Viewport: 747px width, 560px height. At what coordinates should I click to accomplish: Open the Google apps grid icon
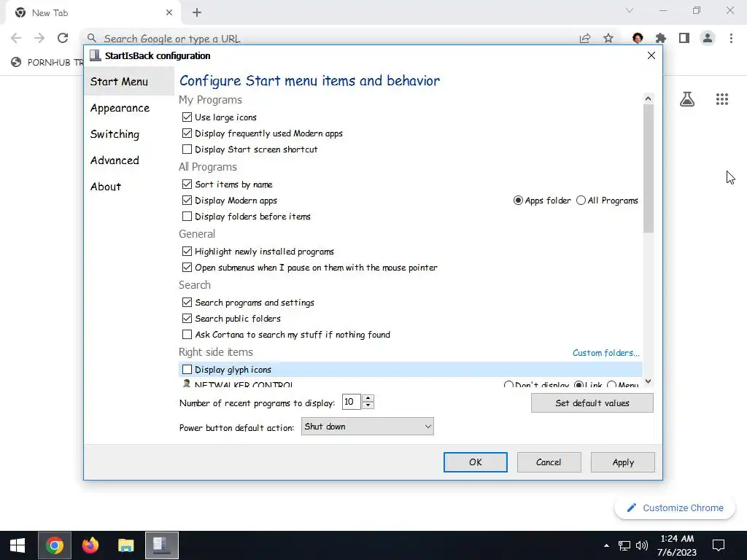[721, 99]
